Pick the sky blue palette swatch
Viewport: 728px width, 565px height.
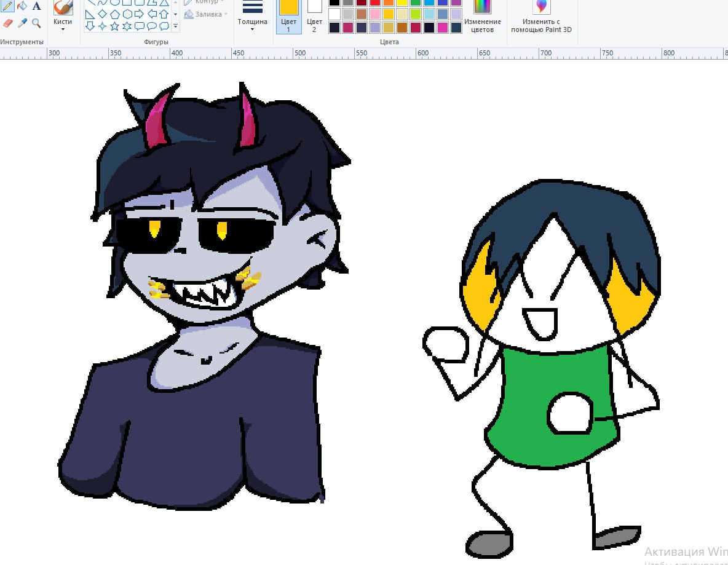pos(429,14)
